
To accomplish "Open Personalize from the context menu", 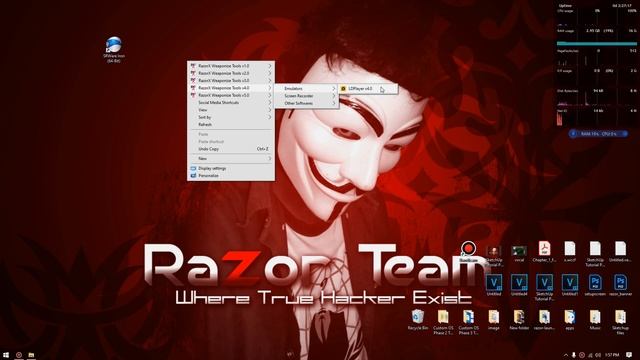I will pos(231,176).
